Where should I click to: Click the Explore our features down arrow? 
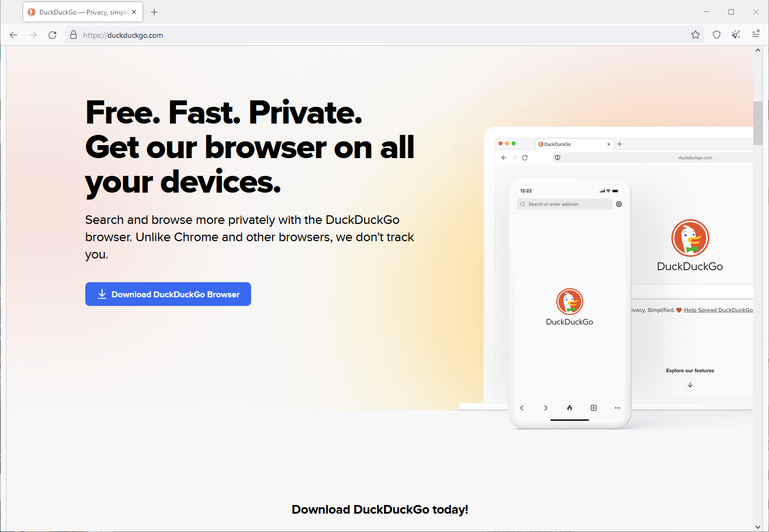click(x=690, y=385)
